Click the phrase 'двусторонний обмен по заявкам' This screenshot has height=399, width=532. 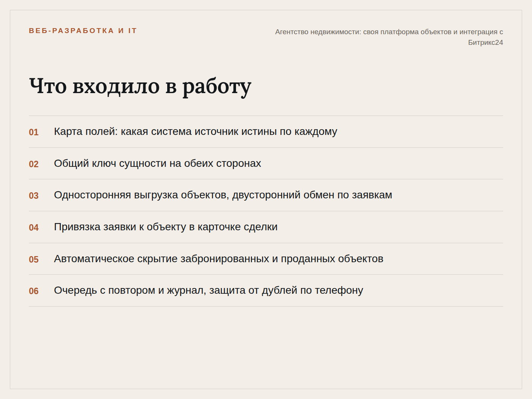click(312, 195)
